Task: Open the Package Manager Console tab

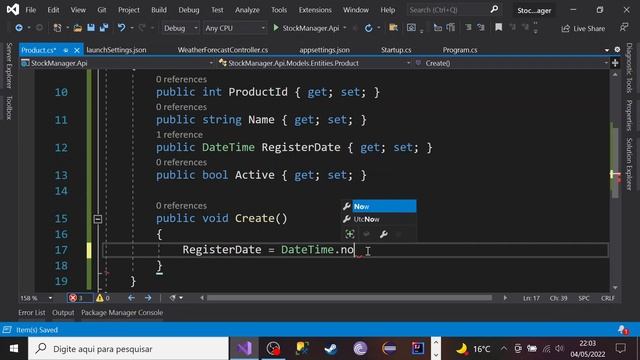Action: click(x=122, y=313)
